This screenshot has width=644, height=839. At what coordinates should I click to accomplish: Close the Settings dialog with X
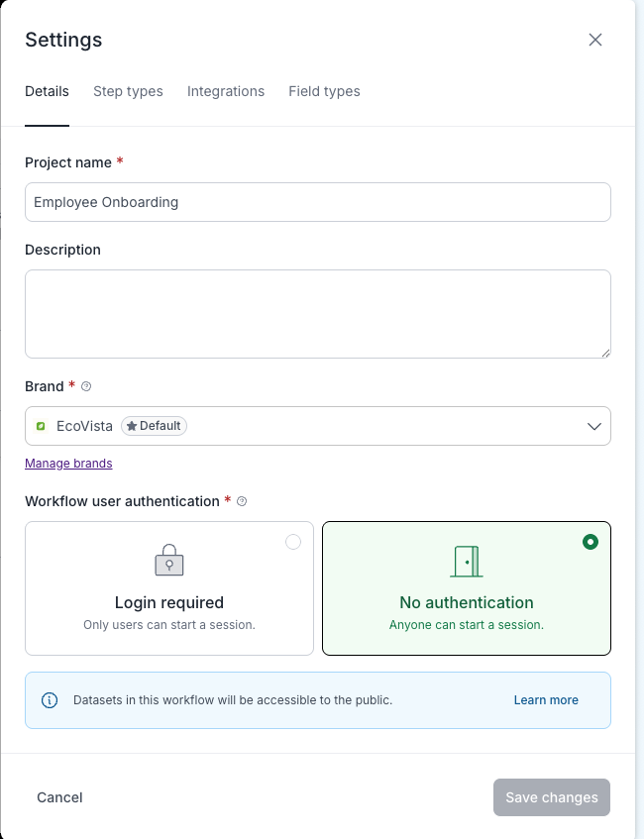click(595, 40)
